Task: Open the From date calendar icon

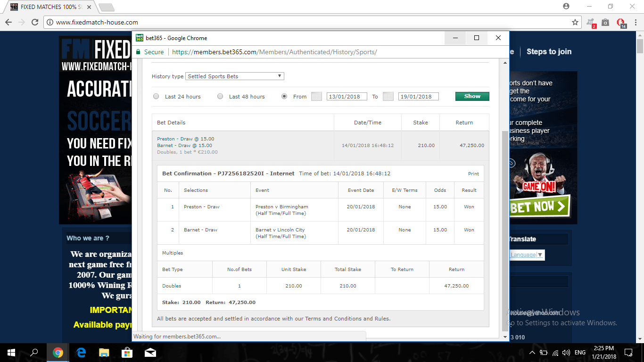Action: (316, 97)
